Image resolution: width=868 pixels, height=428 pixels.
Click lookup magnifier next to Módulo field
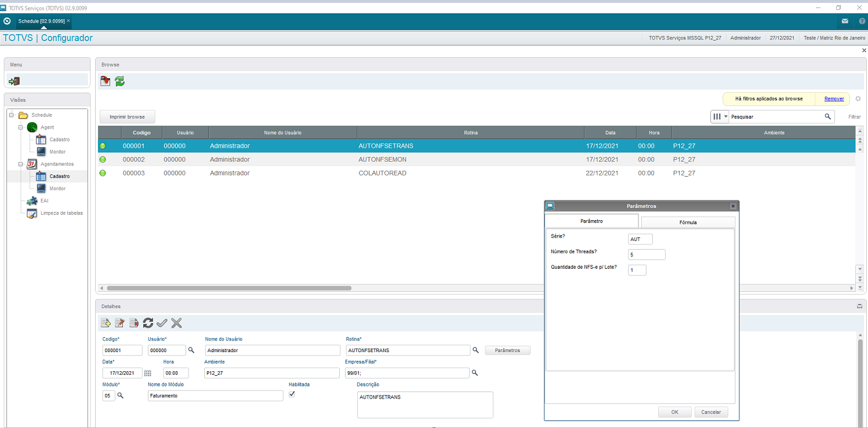tap(121, 395)
